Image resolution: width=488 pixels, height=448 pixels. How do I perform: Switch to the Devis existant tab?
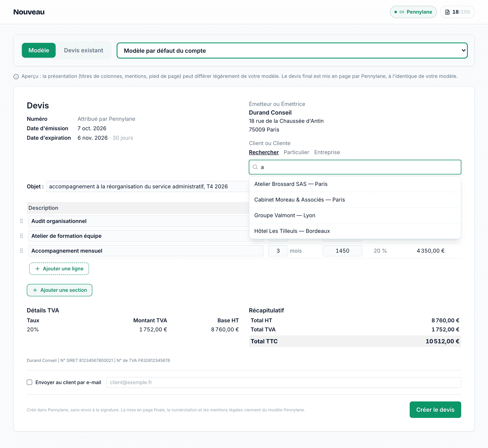(x=83, y=50)
